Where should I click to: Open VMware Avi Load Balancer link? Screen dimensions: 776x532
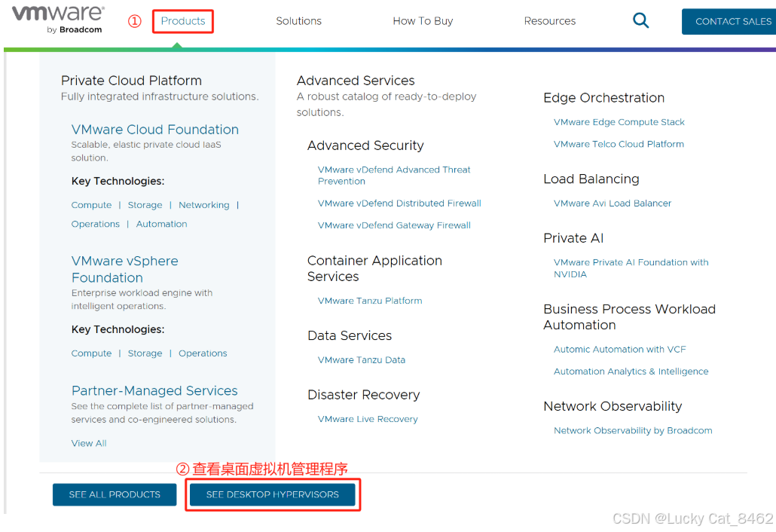613,203
